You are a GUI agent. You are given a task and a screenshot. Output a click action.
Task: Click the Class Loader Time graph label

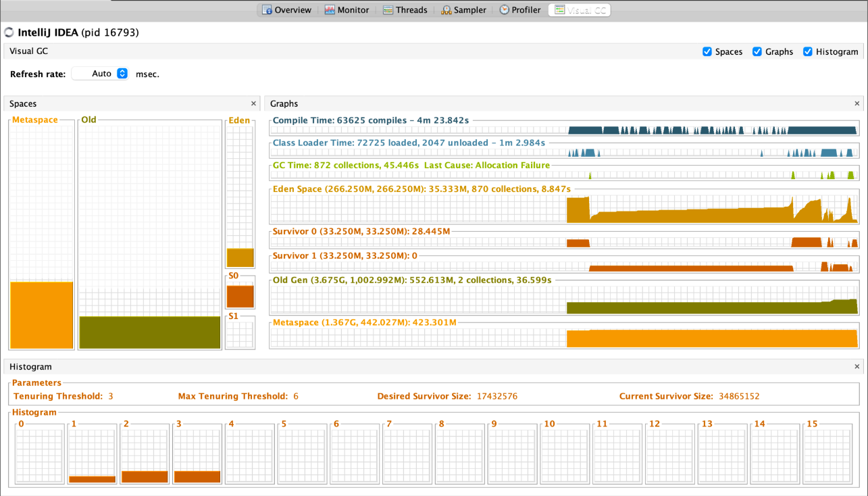pos(409,143)
